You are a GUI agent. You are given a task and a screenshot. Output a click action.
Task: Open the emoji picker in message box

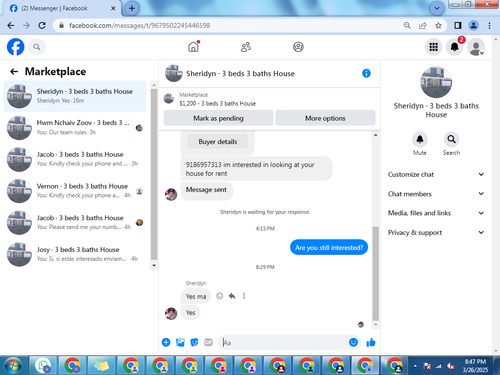353,342
